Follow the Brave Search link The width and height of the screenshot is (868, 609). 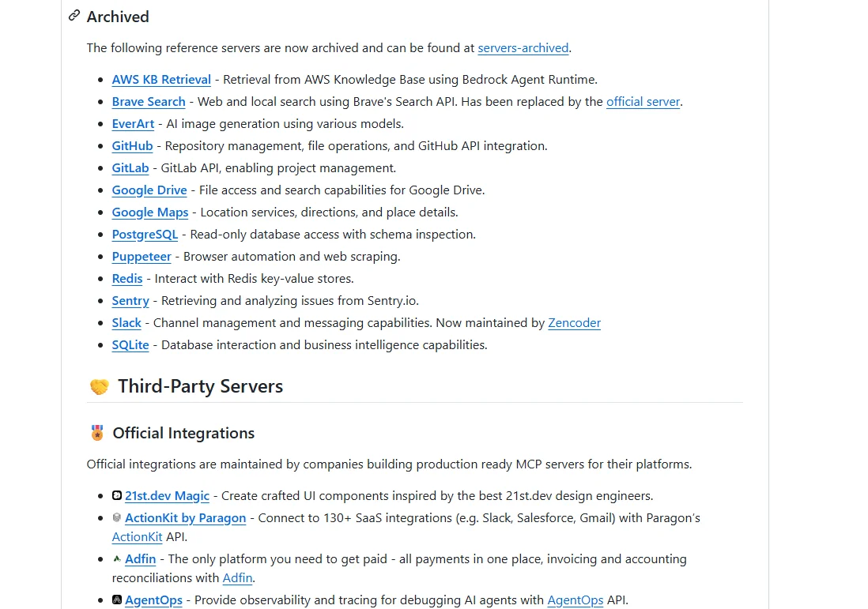(149, 102)
